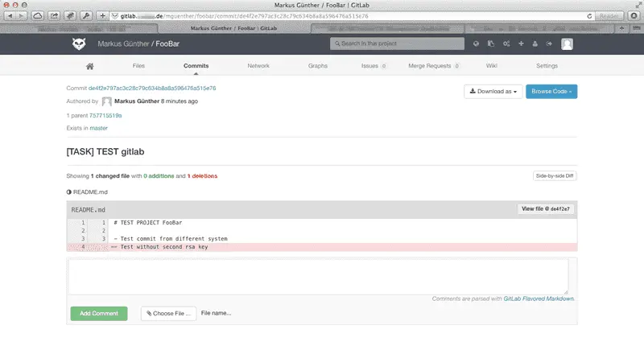Open iCloud tabs cloud icon

click(x=38, y=16)
